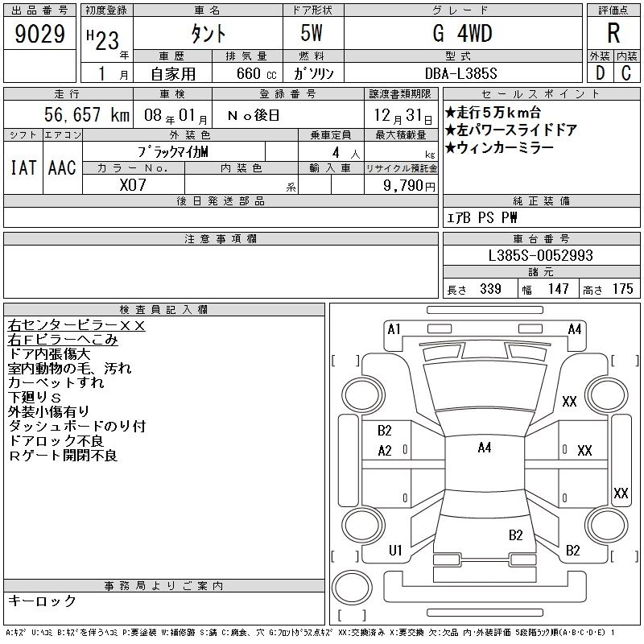Select sales point ★走行5万km台
The height and width of the screenshot is (644, 644).
493,112
